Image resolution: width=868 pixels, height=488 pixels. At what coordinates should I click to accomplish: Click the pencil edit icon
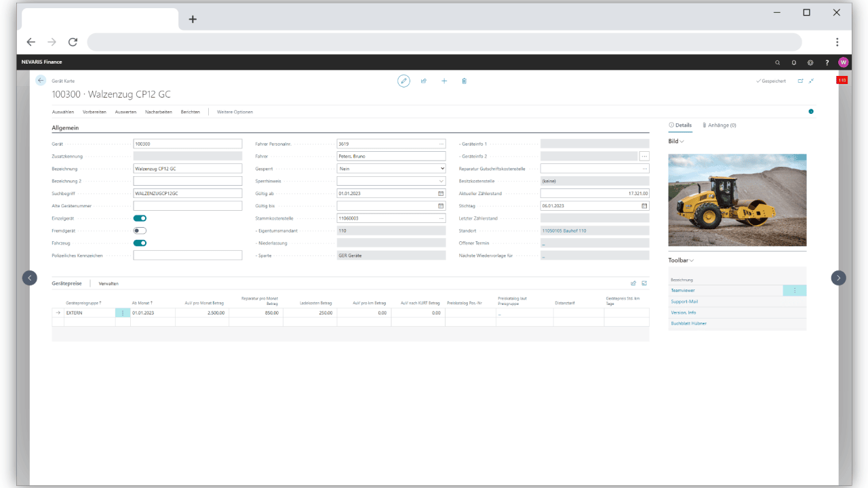403,81
